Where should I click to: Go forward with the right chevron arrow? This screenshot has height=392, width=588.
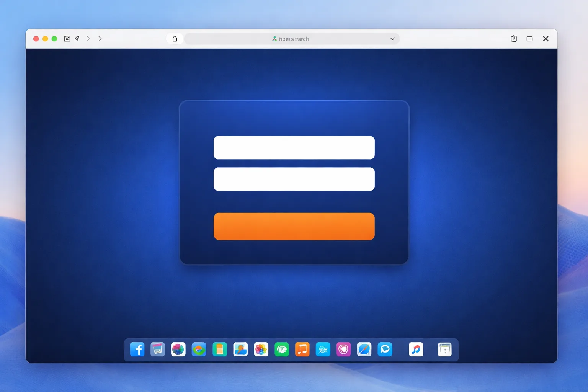pos(100,39)
